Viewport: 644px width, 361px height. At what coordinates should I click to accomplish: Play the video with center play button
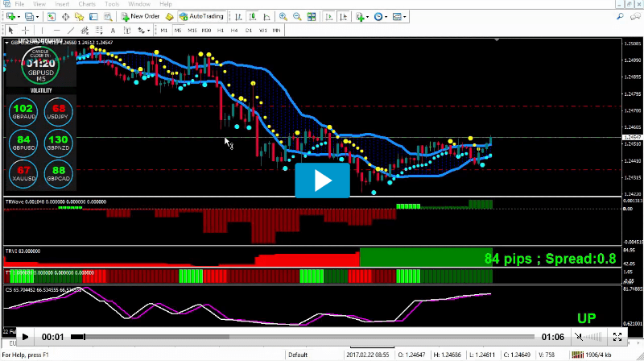click(323, 180)
